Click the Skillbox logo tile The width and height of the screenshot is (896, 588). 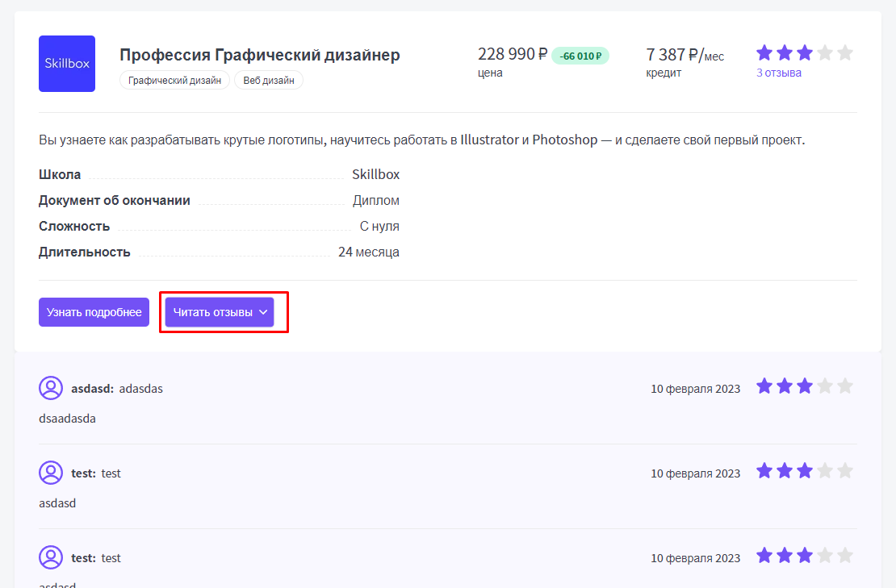(x=67, y=64)
